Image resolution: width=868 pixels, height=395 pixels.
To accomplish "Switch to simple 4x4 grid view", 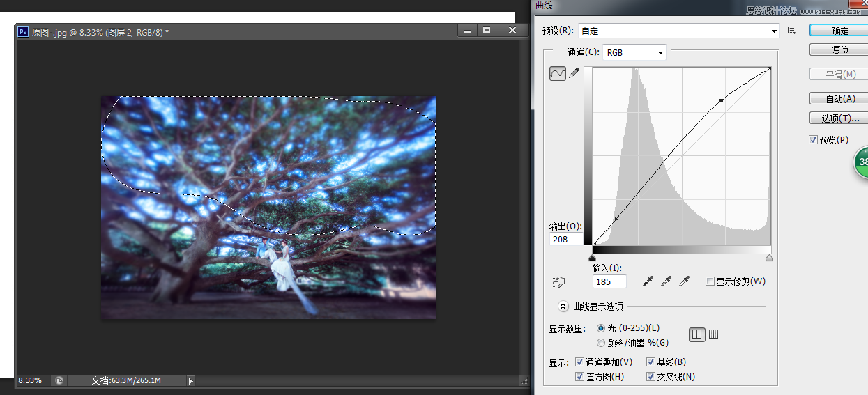I will (697, 334).
